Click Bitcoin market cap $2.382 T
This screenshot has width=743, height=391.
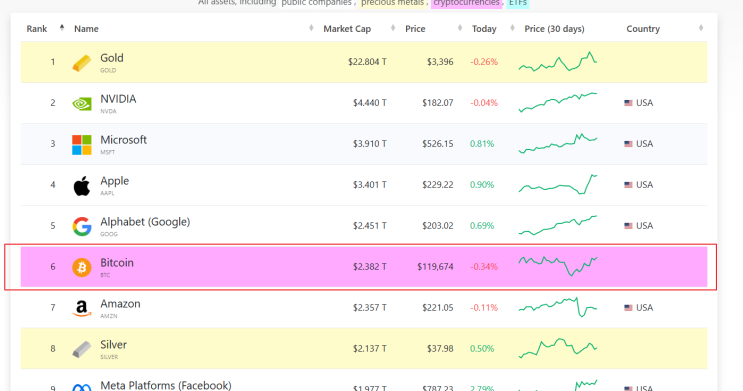point(370,267)
